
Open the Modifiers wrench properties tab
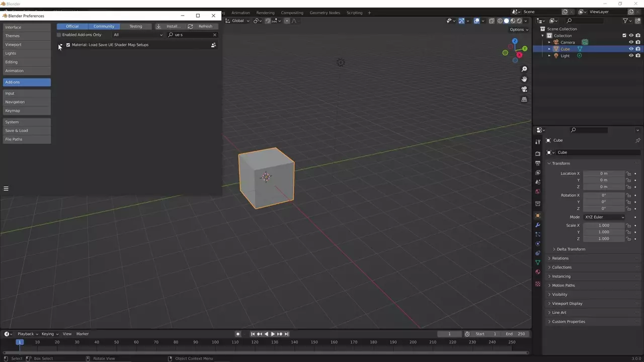coord(538,225)
